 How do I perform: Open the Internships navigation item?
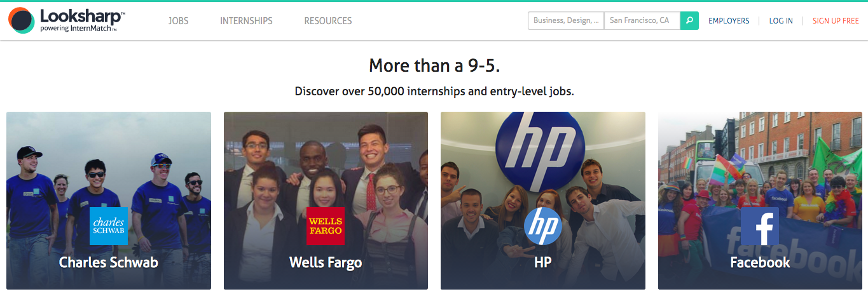(x=246, y=21)
